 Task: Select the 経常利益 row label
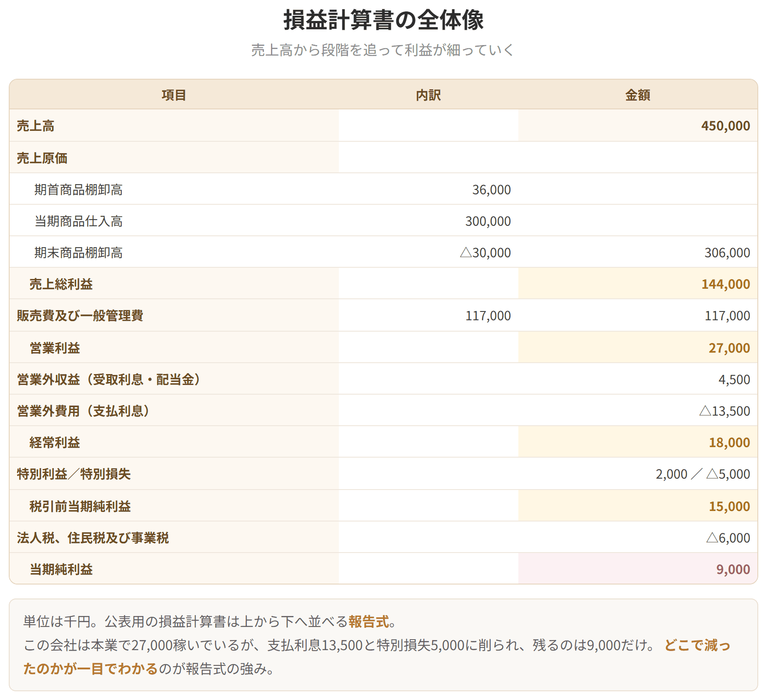click(55, 442)
